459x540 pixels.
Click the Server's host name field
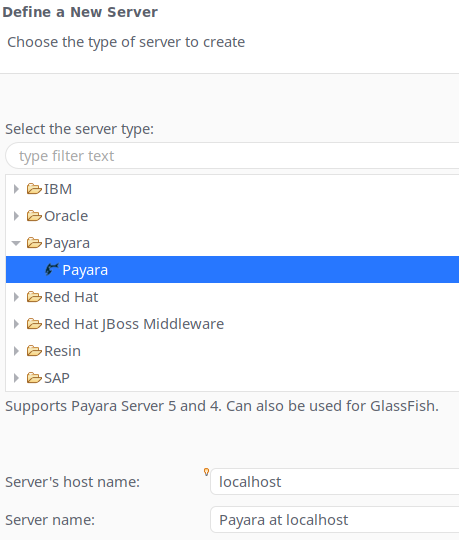click(335, 481)
